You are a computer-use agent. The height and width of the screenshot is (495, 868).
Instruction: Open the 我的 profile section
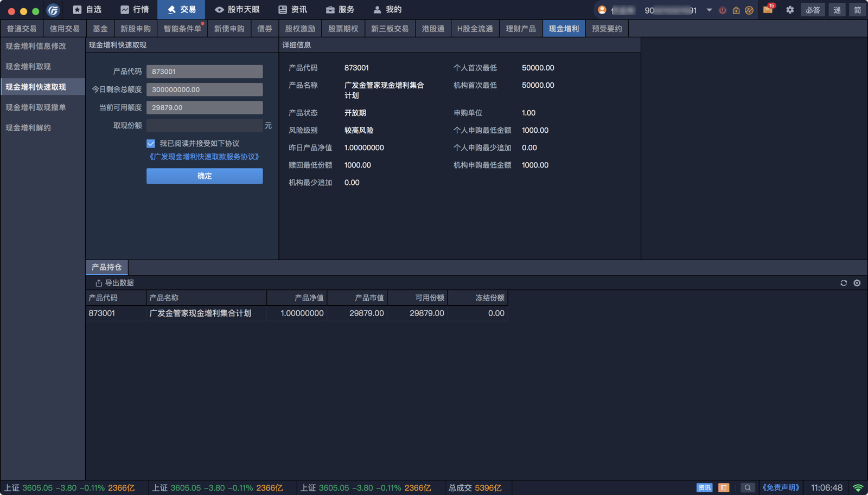tap(387, 10)
